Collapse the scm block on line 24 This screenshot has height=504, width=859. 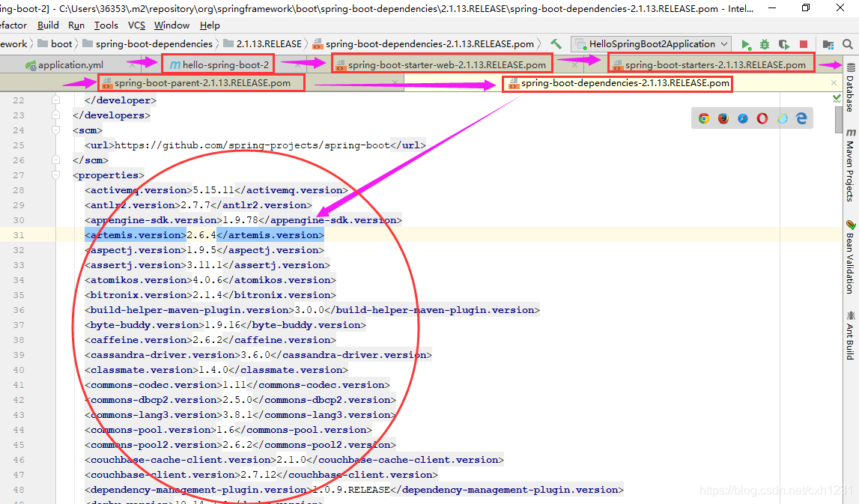(x=55, y=130)
